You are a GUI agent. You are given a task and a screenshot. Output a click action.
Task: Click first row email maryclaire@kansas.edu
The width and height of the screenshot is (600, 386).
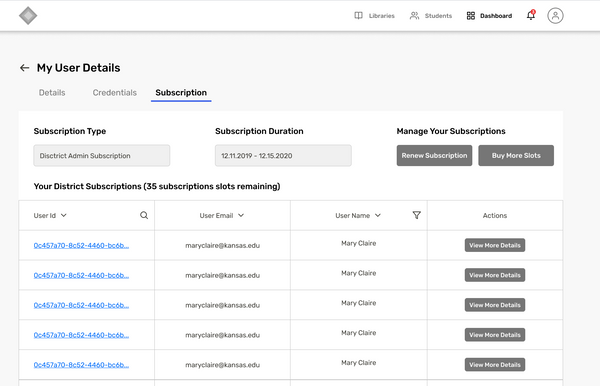(x=223, y=246)
